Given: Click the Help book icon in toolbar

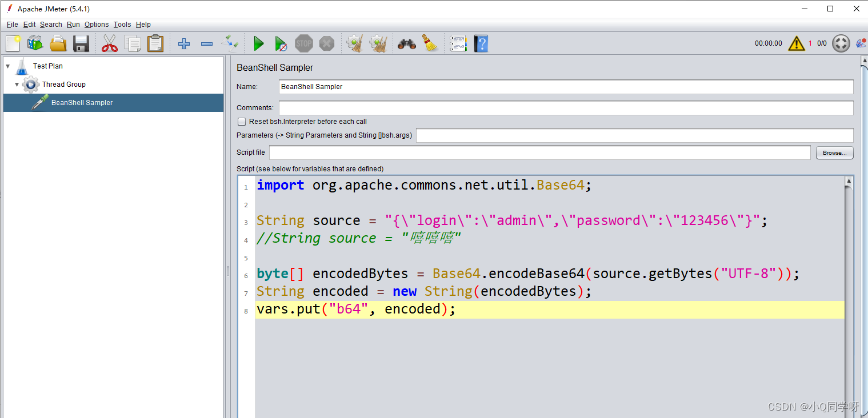Looking at the screenshot, I should pos(481,43).
